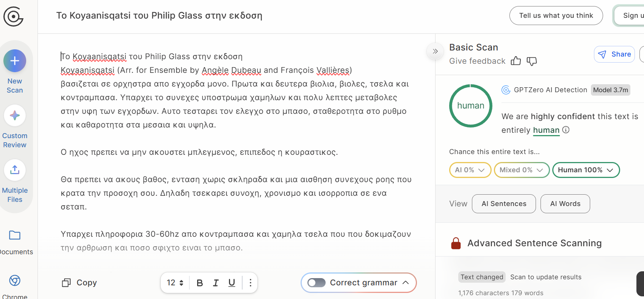The height and width of the screenshot is (299, 644).
Task: Switch view to AI Sentences
Action: coord(504,204)
